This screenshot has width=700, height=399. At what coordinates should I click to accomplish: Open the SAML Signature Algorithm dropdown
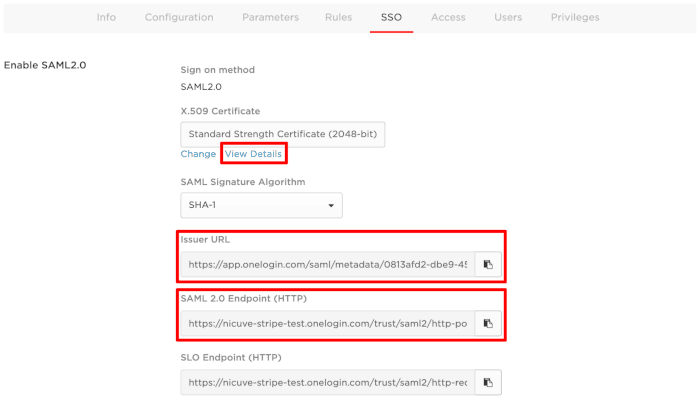(x=261, y=205)
